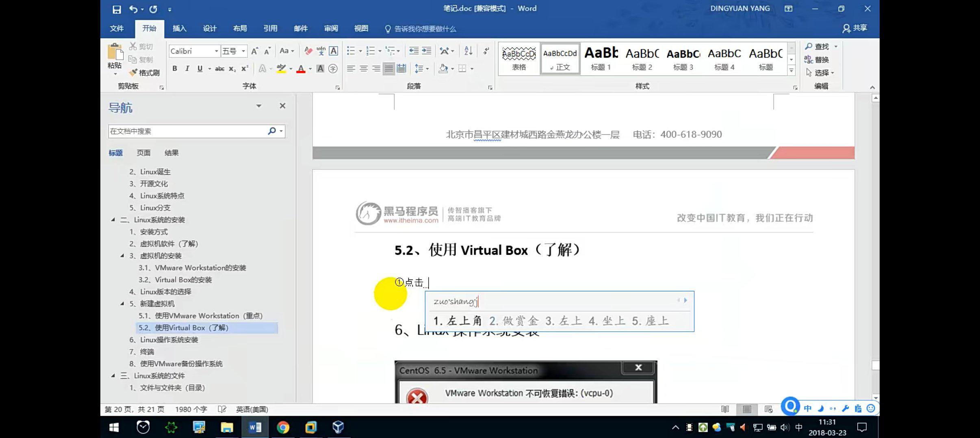
Task: Open the font size dropdown
Action: tap(243, 51)
